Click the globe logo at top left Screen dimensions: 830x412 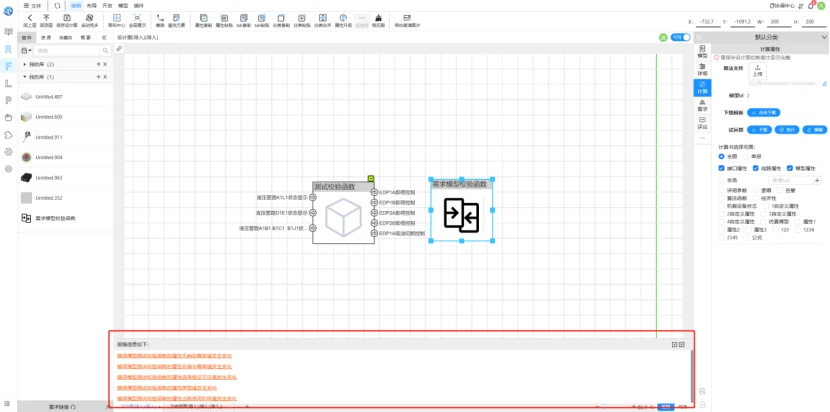click(8, 11)
